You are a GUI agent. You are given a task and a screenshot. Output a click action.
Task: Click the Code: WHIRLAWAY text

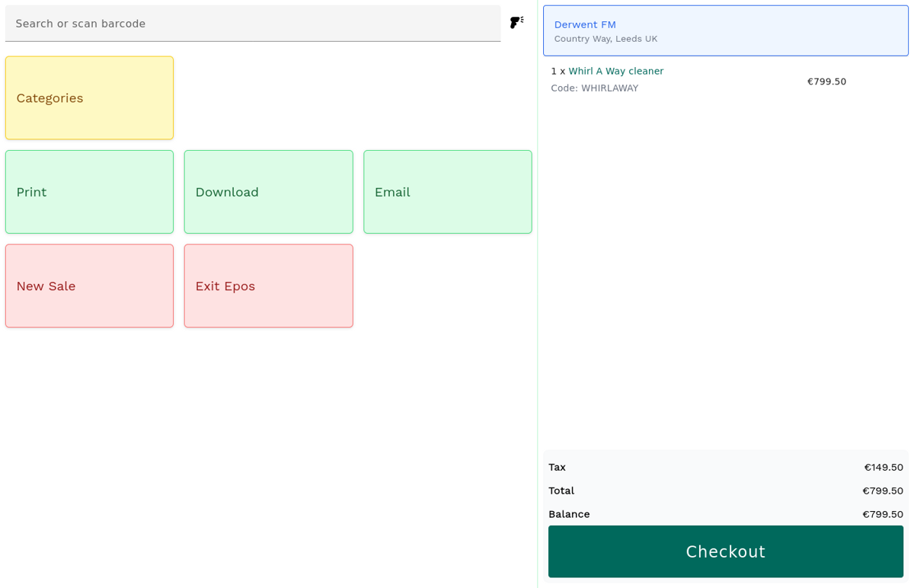pyautogui.click(x=594, y=88)
